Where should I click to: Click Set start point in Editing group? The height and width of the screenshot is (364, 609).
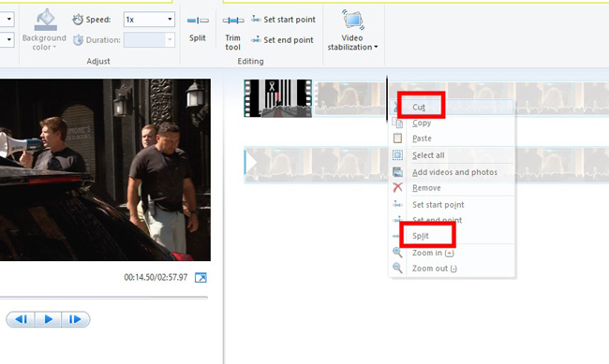283,20
